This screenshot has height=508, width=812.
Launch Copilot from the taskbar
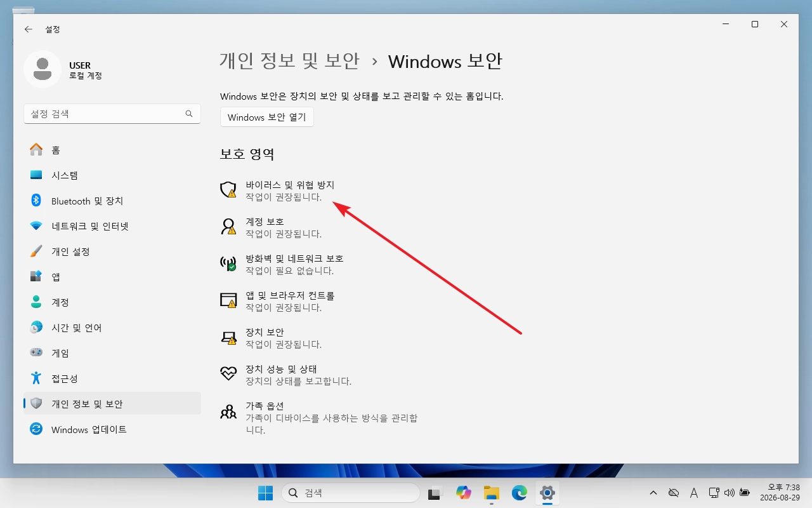click(463, 493)
